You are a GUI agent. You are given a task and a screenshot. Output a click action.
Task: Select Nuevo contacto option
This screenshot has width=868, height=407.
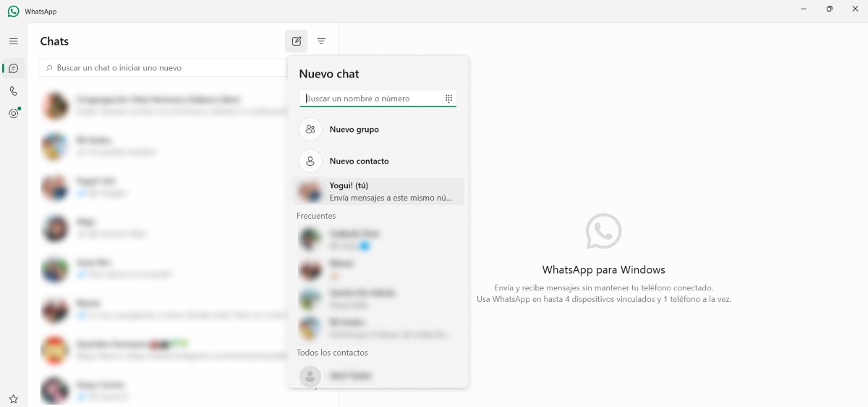click(x=378, y=161)
